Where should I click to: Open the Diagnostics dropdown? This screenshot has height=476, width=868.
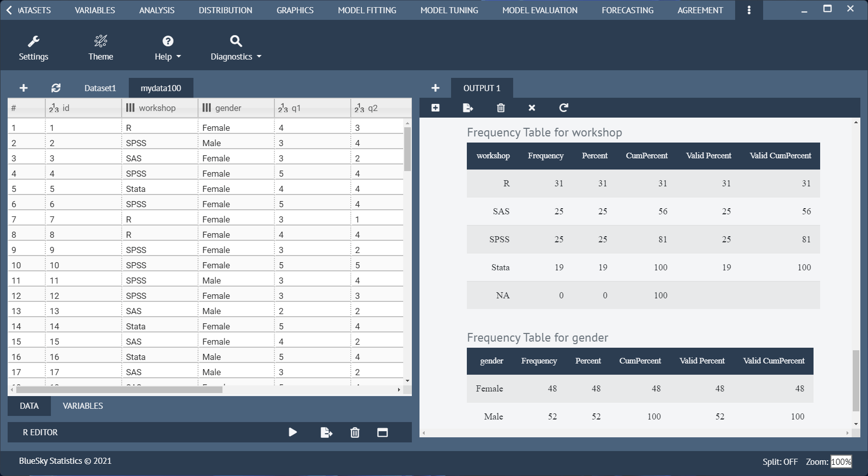[235, 47]
